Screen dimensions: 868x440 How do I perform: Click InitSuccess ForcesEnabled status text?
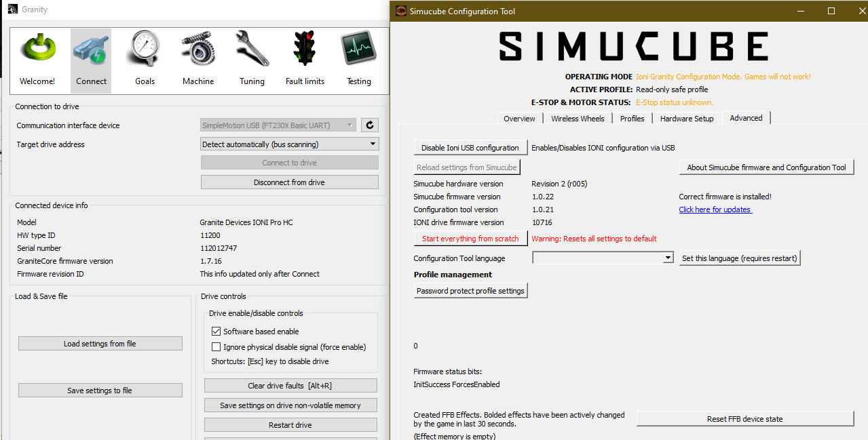click(457, 384)
